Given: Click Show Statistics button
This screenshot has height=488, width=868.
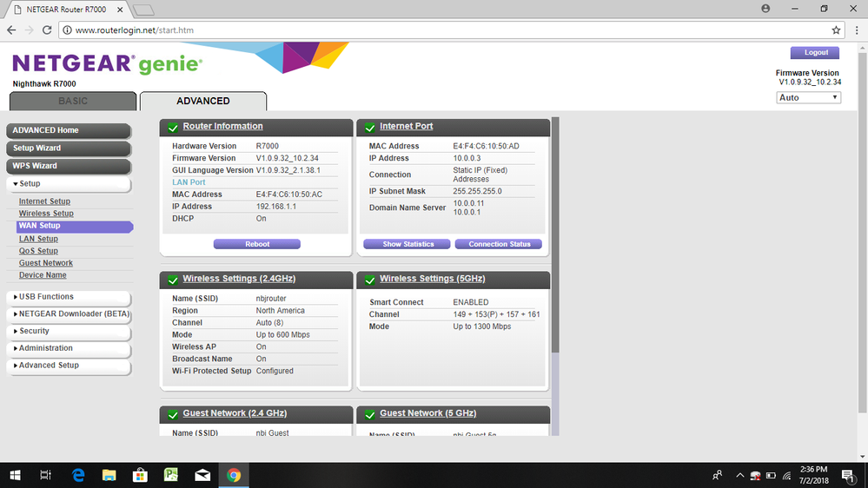Looking at the screenshot, I should point(407,244).
